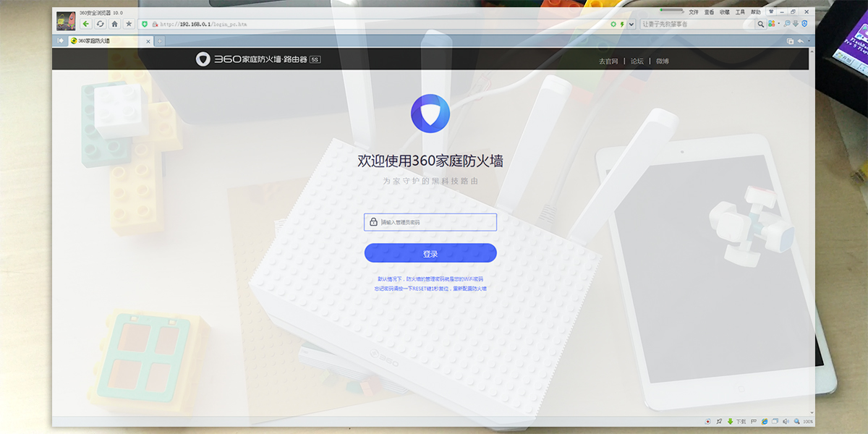Click the green gear extension icon in address bar
868x434 pixels.
(x=614, y=24)
